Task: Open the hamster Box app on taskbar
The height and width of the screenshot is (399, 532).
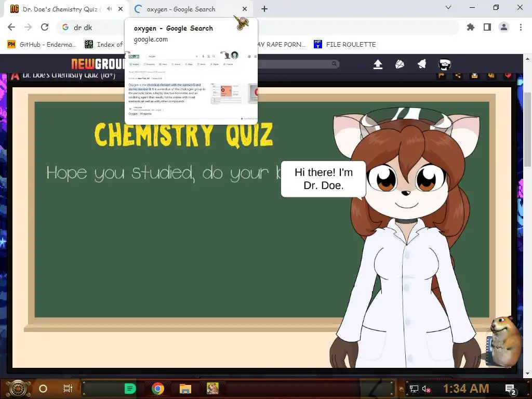Action: click(x=212, y=389)
